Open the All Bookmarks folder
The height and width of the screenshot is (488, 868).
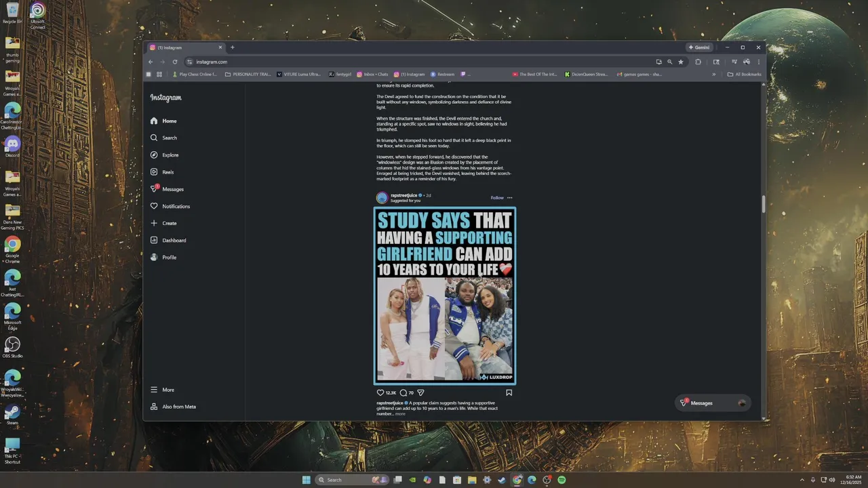pyautogui.click(x=745, y=75)
